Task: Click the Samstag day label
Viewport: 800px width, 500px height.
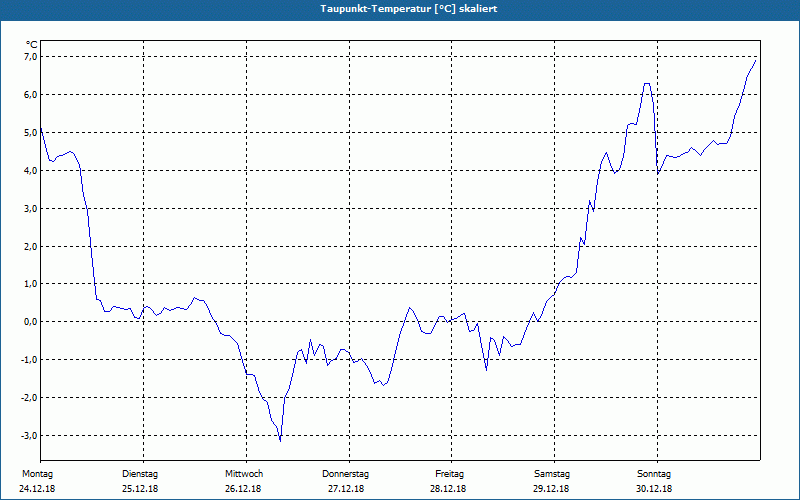Action: [x=552, y=474]
